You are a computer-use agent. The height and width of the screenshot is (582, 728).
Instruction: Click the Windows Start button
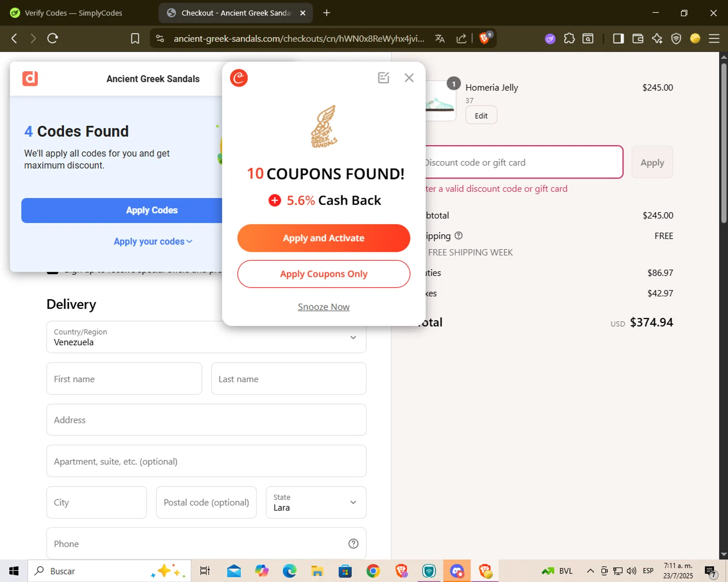[x=14, y=571]
